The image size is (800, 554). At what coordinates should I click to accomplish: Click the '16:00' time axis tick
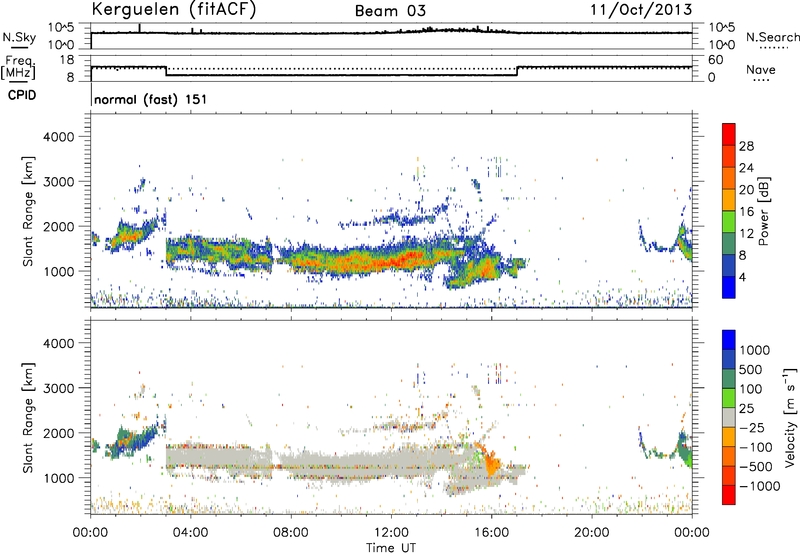coord(491,533)
